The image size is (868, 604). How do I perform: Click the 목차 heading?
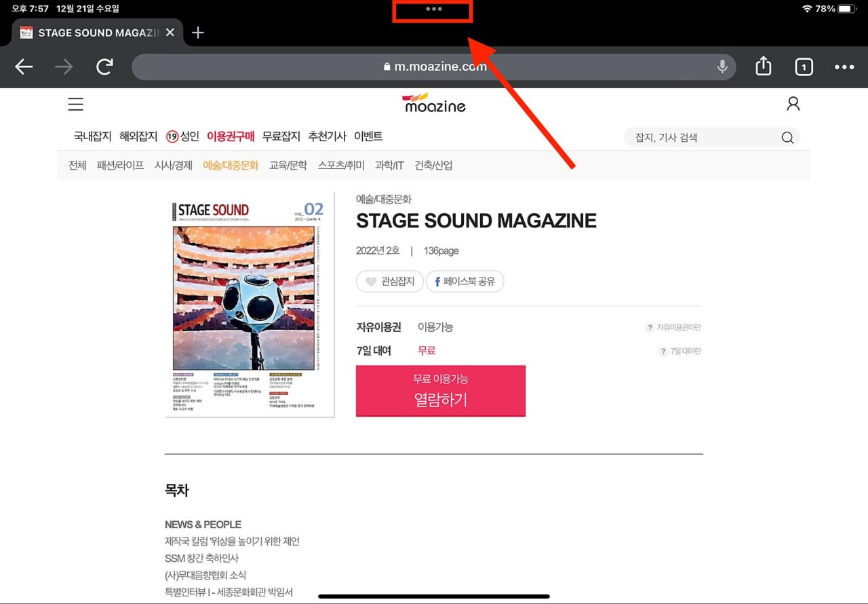click(177, 490)
